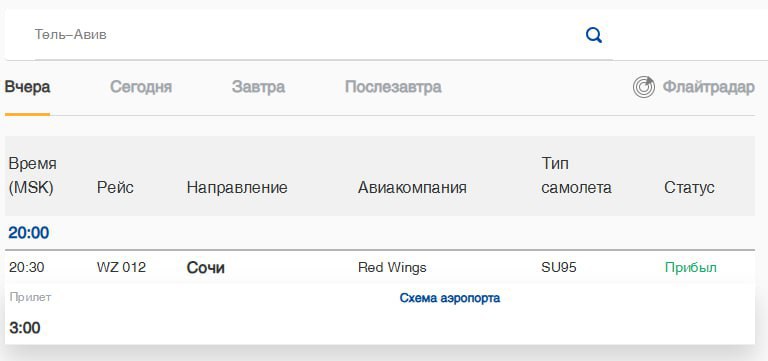Click the Авиакомпания column header
The width and height of the screenshot is (768, 361).
[x=412, y=187]
